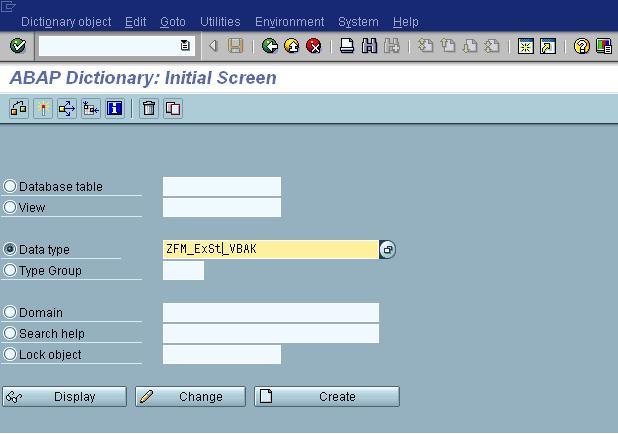Click the Find binoculars icon
The height and width of the screenshot is (434, 618).
[x=369, y=46]
